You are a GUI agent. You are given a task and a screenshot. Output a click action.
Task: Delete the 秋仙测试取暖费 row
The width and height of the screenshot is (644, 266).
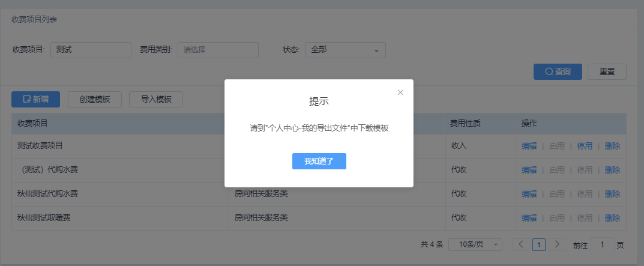click(612, 218)
